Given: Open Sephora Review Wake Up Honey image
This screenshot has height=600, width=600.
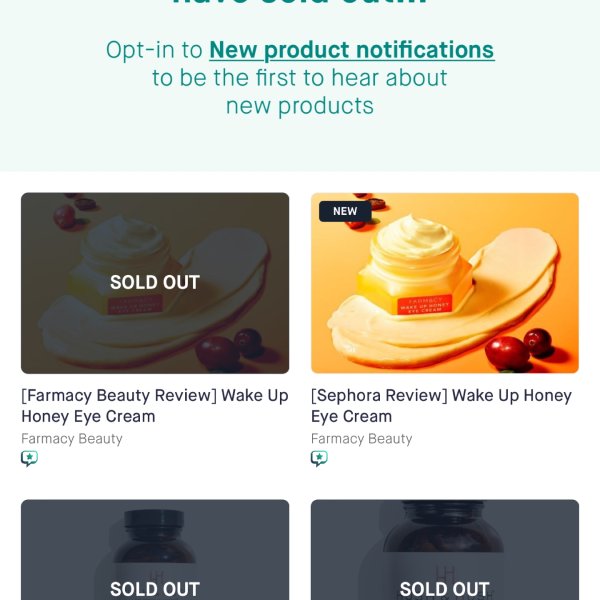Looking at the screenshot, I should [x=445, y=283].
